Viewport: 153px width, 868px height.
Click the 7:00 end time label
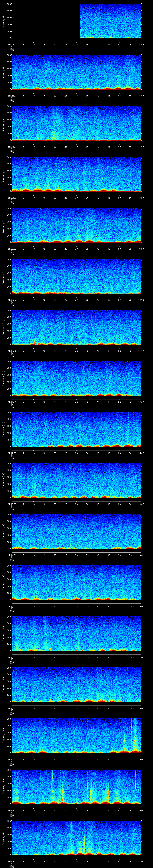(141, 147)
